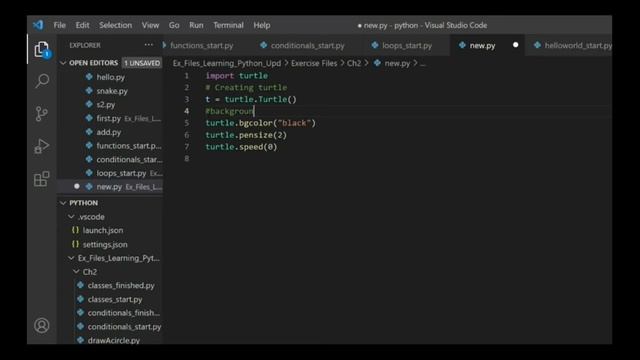This screenshot has width=640, height=360.
Task: Click Ch2 breadcrumb segment
Action: click(354, 63)
